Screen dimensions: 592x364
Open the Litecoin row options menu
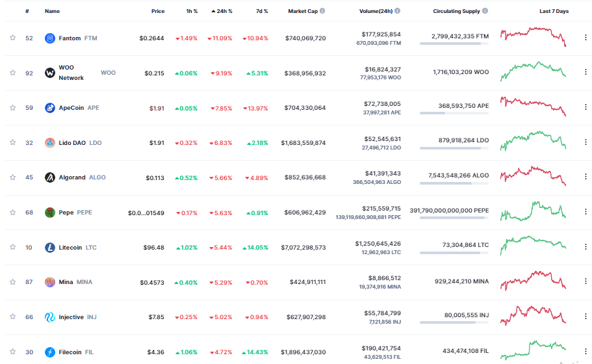(586, 246)
